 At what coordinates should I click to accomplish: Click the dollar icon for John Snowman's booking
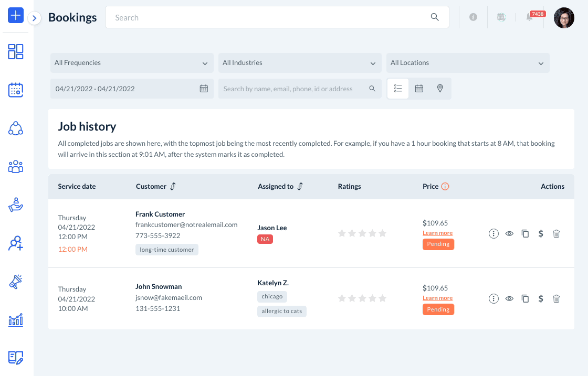click(x=541, y=299)
